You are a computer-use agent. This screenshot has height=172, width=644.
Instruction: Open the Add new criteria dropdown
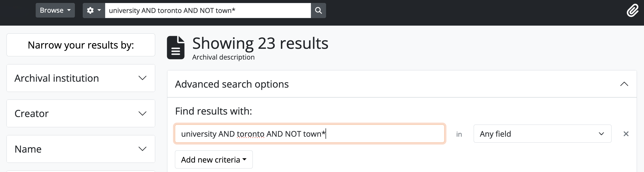(214, 160)
